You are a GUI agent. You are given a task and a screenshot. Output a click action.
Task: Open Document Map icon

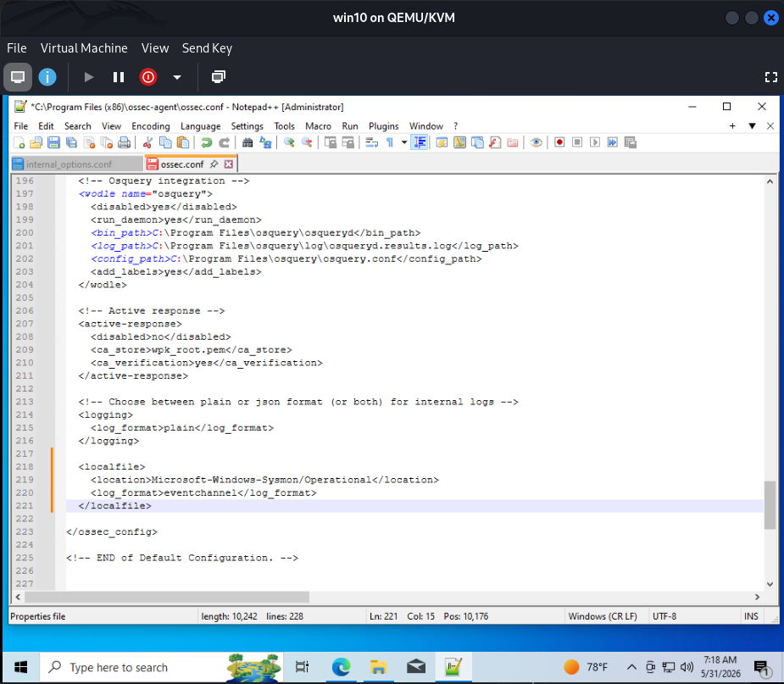(459, 142)
